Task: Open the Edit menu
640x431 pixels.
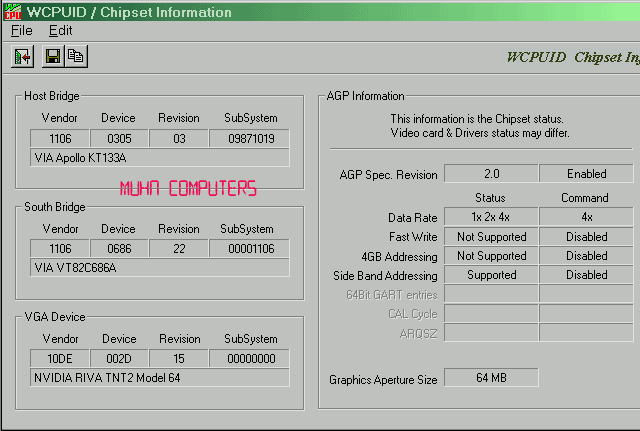Action: 60,31
